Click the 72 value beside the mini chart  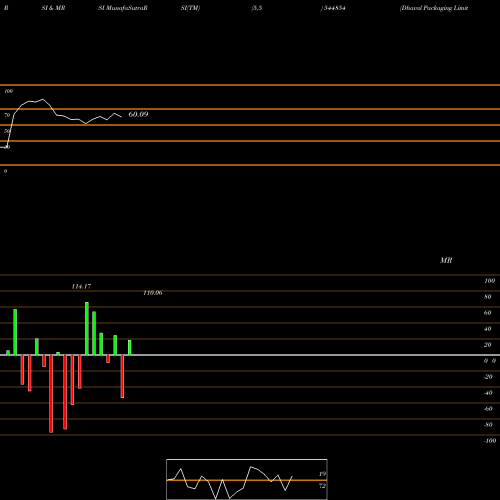322,486
